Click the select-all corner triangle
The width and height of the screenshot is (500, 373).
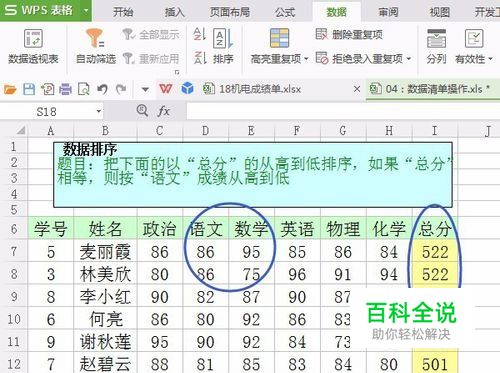click(x=21, y=130)
